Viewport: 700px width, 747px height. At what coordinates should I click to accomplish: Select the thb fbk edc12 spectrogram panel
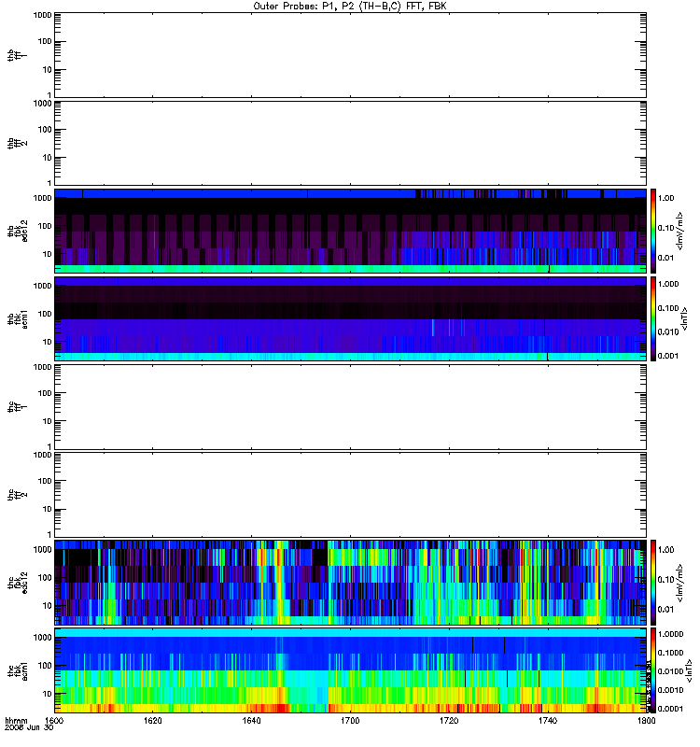pyautogui.click(x=350, y=231)
